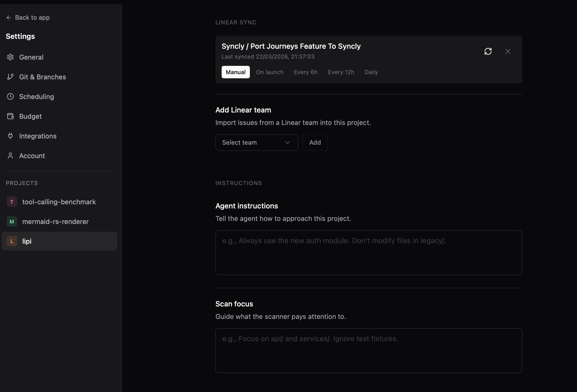The image size is (577, 392).
Task: Trigger the re-sync refresh icon on Syncly card
Action: (488, 51)
